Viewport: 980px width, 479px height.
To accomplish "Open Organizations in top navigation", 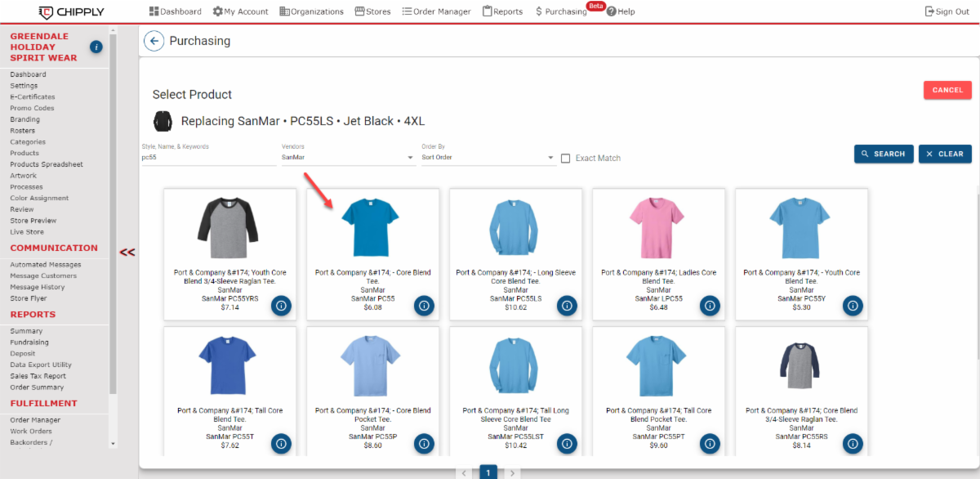I will click(311, 11).
